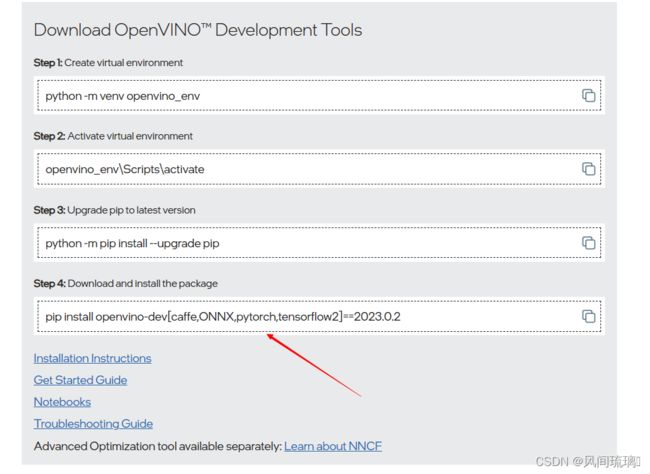Viewport: 650px width, 474px height.
Task: Open the Troubleshooting Guide link
Action: click(93, 424)
